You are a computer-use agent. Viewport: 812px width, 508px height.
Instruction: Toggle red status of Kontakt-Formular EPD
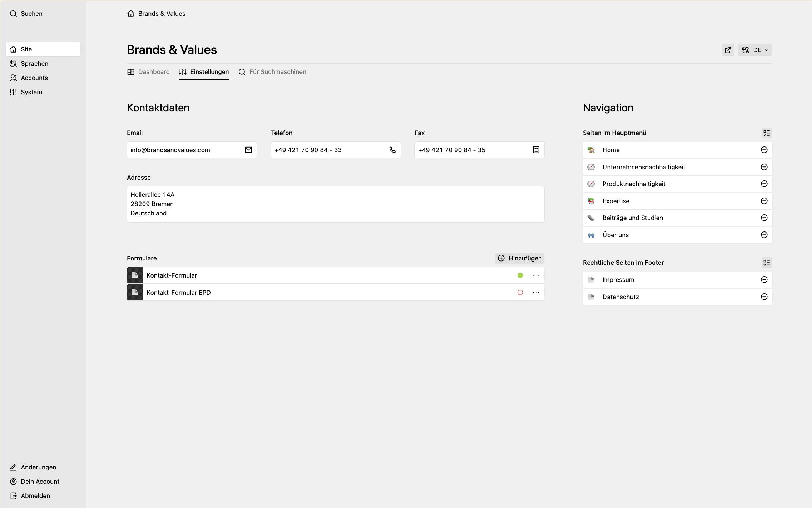[x=520, y=292]
